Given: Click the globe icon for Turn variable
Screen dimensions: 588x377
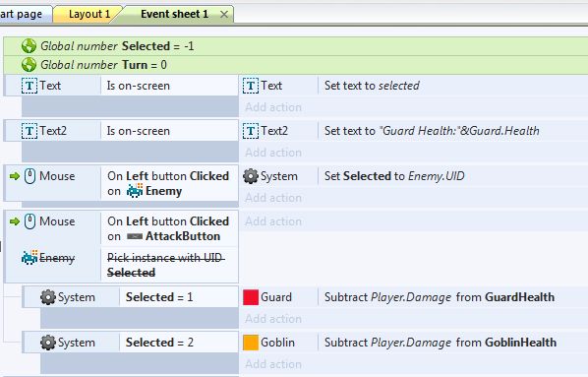Looking at the screenshot, I should pos(29,65).
